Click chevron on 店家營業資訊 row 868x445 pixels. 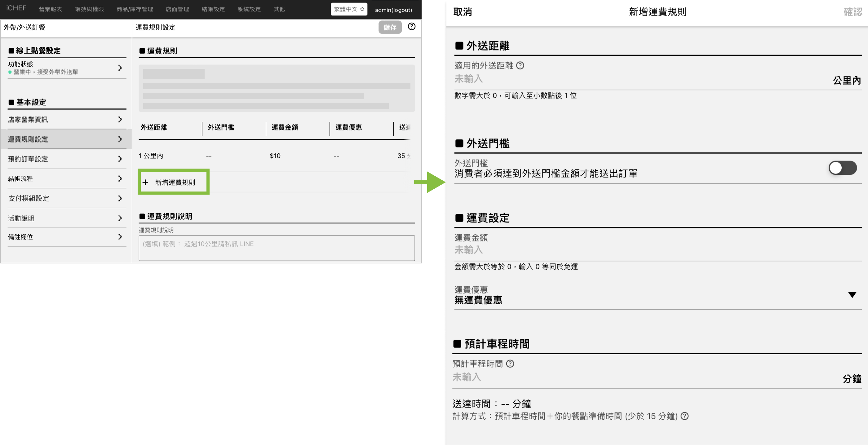pos(120,120)
